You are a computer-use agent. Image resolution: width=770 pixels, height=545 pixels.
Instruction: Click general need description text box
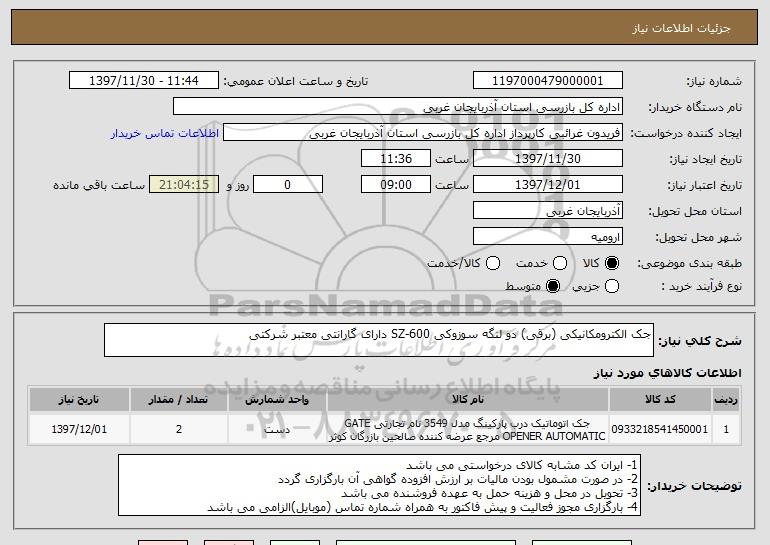coord(379,340)
